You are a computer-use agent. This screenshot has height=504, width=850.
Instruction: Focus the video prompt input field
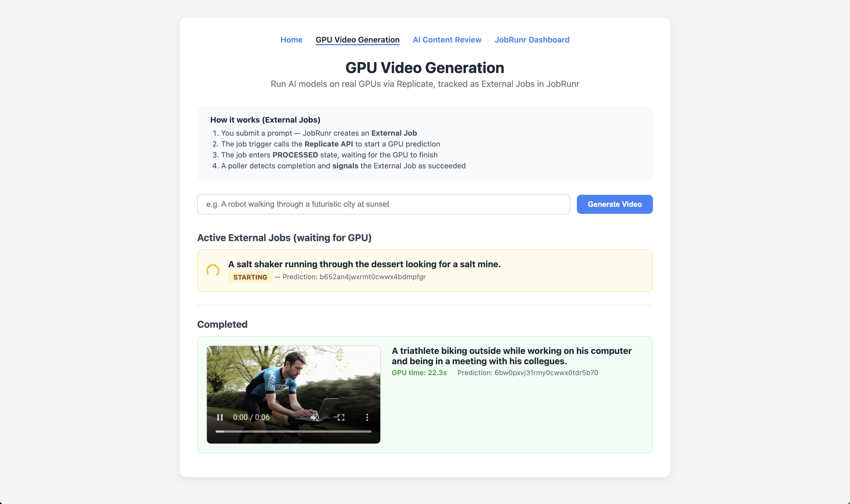click(383, 204)
